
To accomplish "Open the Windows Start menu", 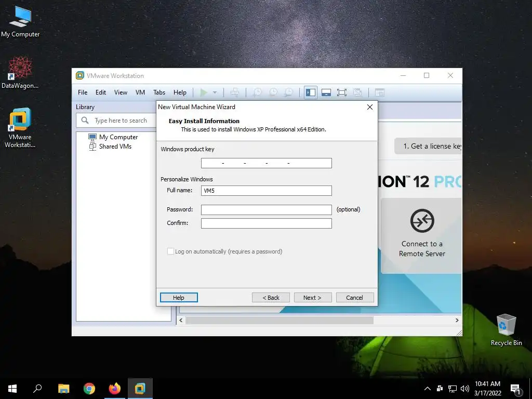I will (12, 389).
